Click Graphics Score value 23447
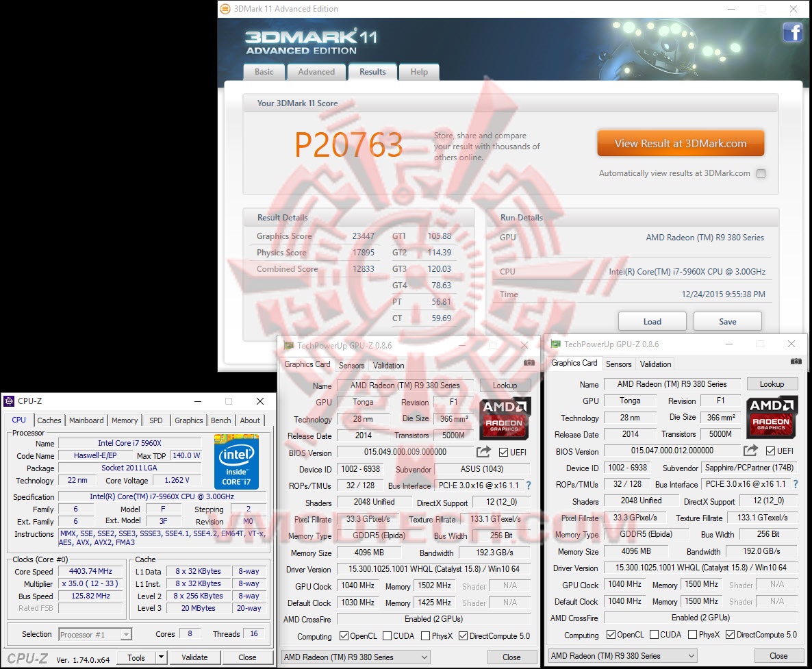 [x=363, y=236]
